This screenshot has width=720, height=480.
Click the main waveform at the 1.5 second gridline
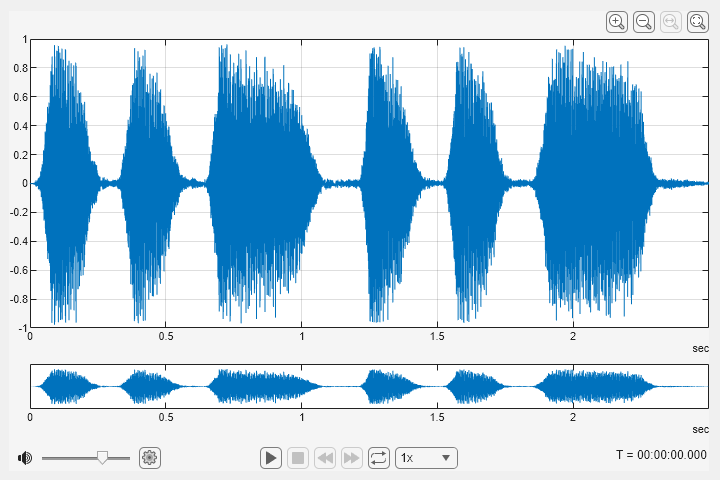click(438, 183)
